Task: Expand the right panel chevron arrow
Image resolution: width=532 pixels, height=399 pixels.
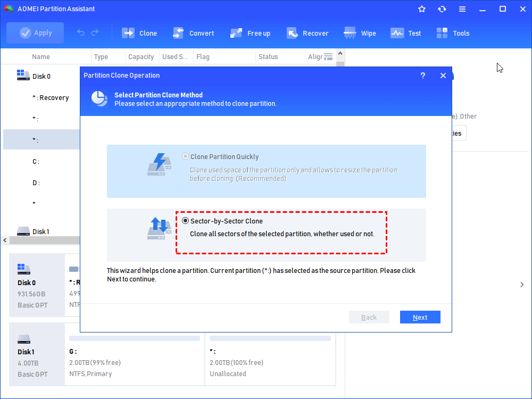Action: (x=522, y=285)
